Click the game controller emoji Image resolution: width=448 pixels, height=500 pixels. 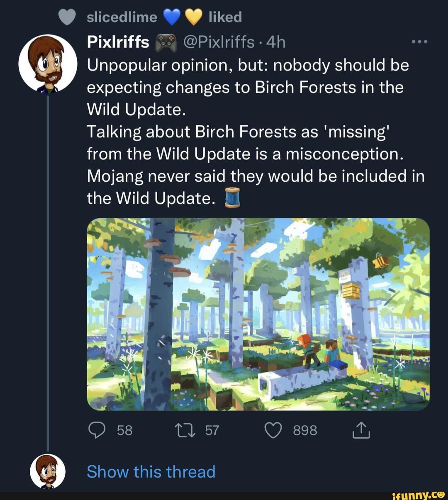pyautogui.click(x=166, y=42)
